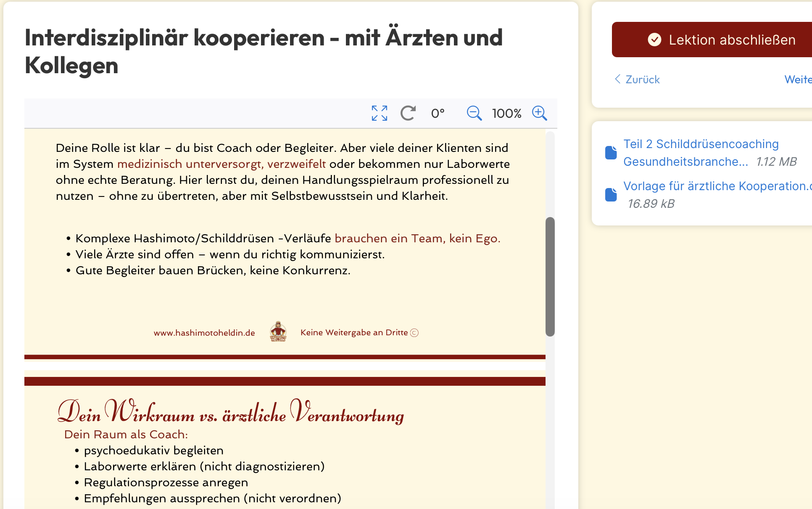
Task: Zoom in using the magnifier plus icon
Action: click(x=539, y=113)
